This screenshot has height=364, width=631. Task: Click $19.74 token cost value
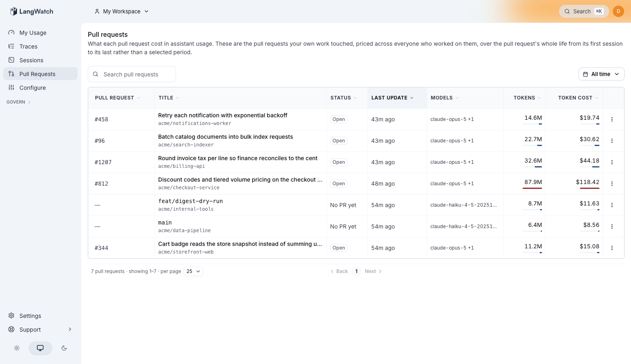tap(589, 118)
